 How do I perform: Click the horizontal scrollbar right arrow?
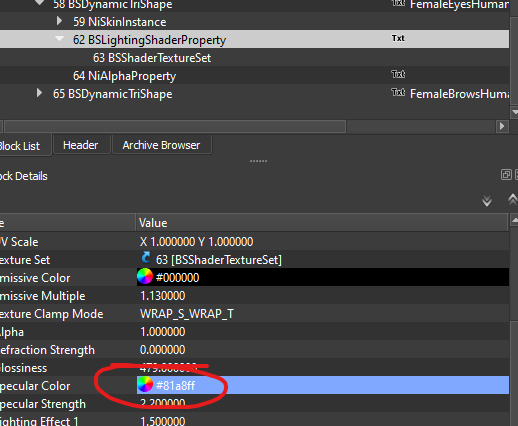click(502, 127)
